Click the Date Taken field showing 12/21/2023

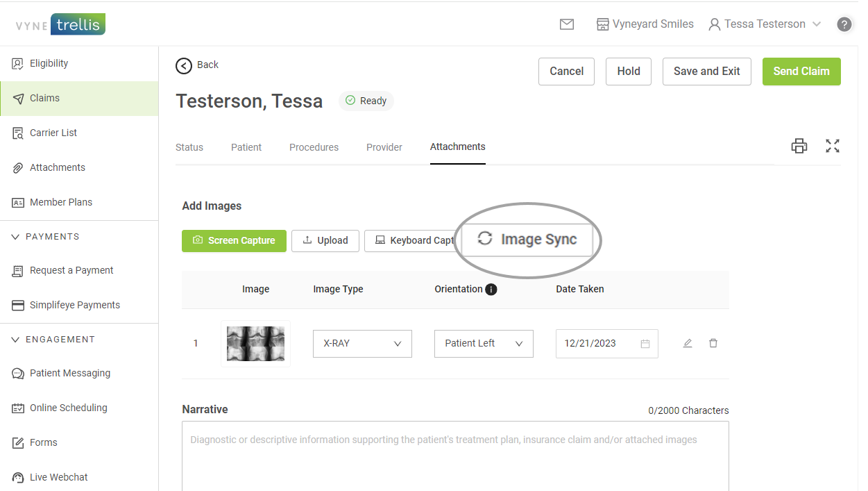(x=598, y=344)
